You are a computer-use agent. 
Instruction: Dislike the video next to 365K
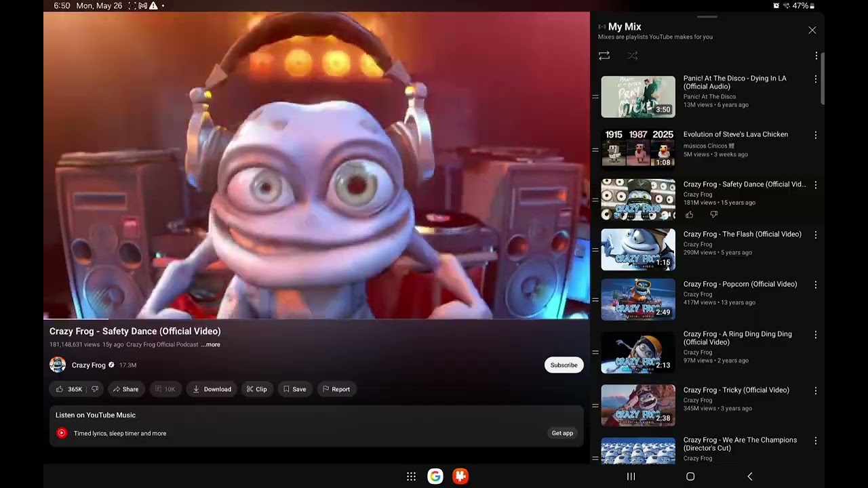pyautogui.click(x=95, y=389)
